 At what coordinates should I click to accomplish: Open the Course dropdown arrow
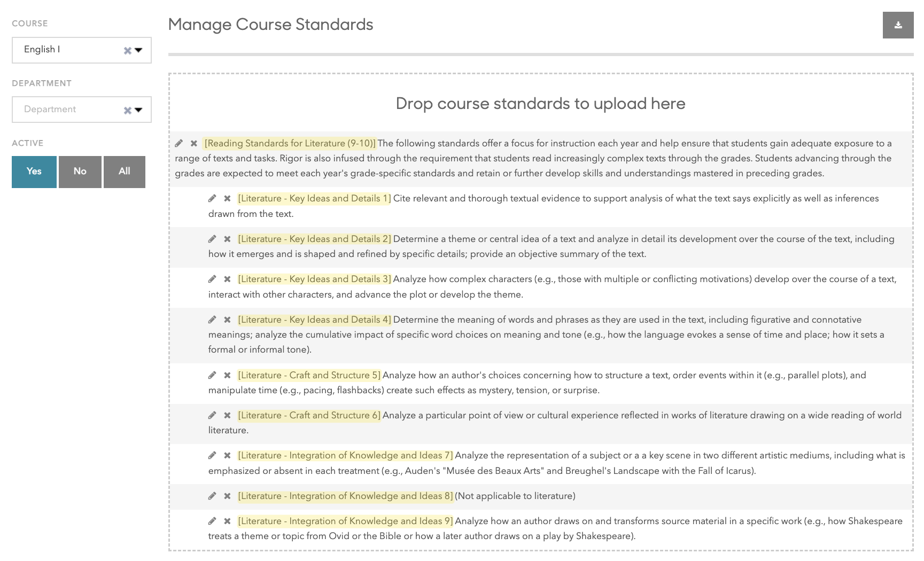point(139,50)
